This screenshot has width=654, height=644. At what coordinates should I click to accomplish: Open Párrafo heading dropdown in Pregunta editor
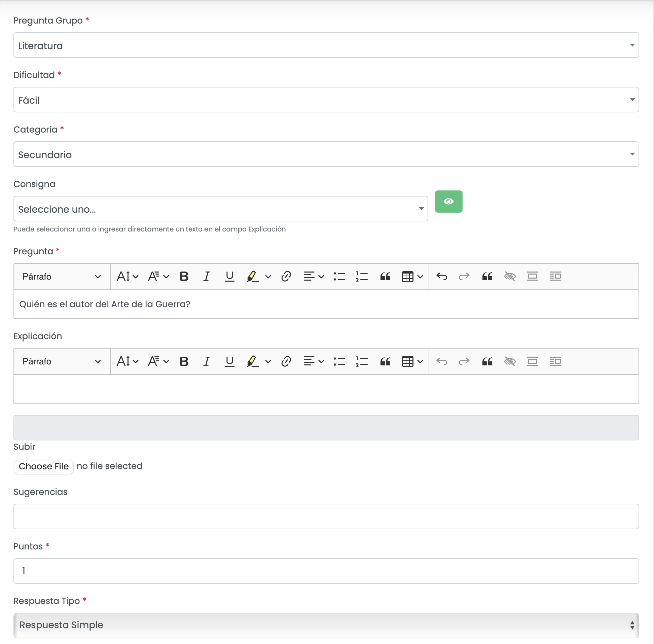coord(62,277)
